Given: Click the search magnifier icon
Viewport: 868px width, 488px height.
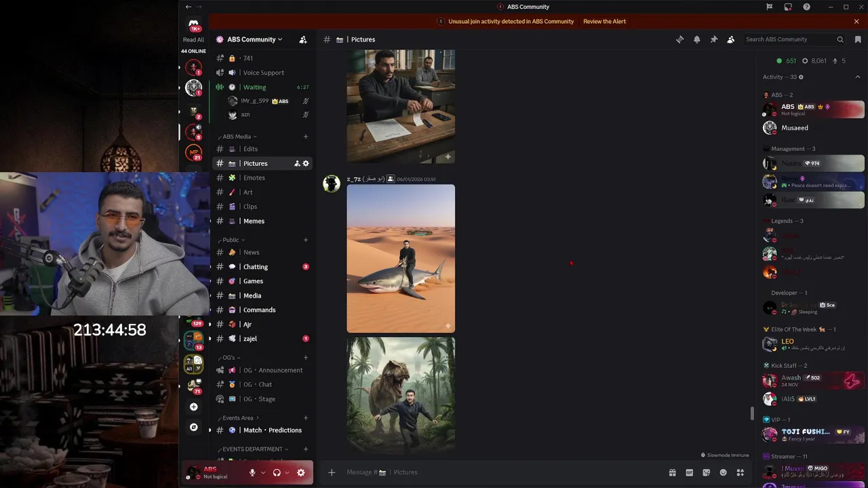Looking at the screenshot, I should point(840,39).
